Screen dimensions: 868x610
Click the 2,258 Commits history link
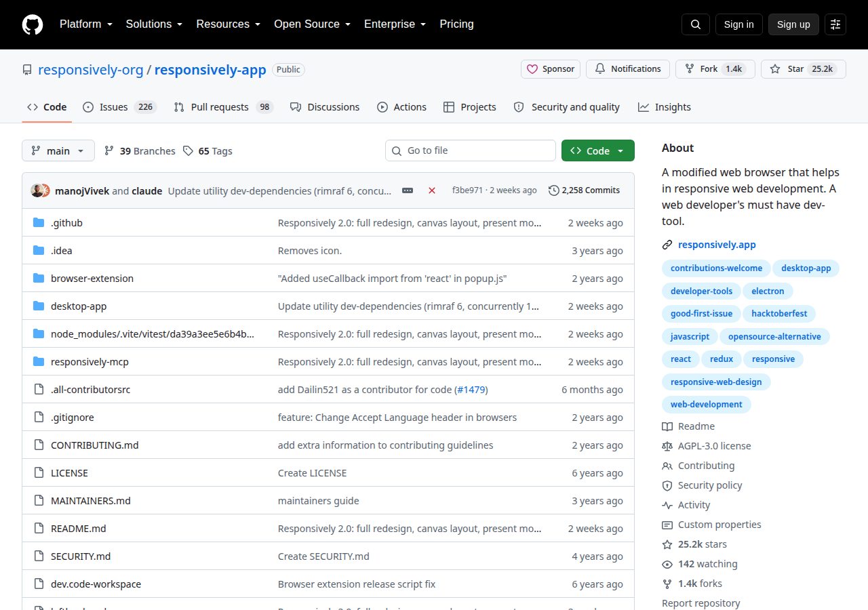[x=584, y=190]
